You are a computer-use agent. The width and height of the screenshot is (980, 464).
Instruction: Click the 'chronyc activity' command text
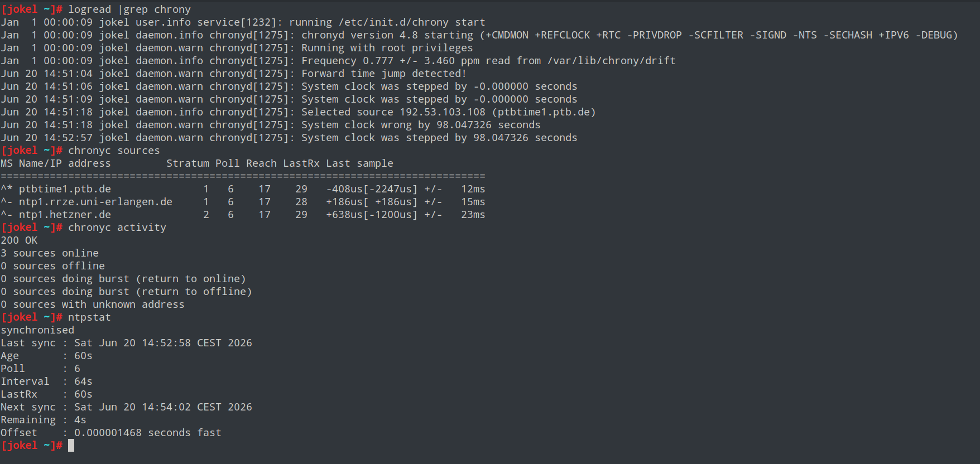pyautogui.click(x=117, y=228)
